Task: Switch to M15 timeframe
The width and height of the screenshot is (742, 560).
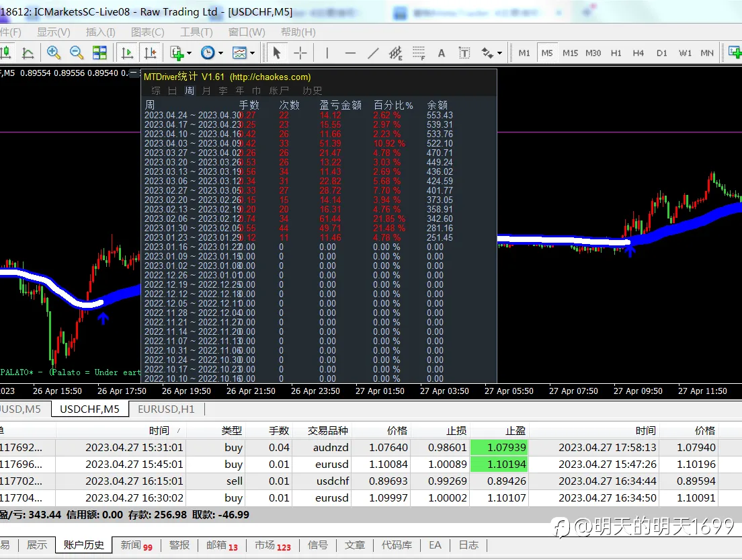Action: [570, 53]
